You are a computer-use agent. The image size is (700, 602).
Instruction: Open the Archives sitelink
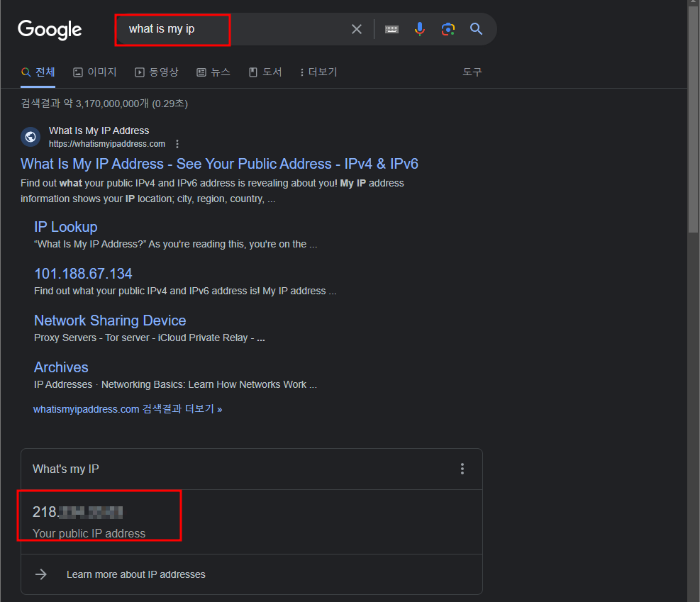point(61,367)
